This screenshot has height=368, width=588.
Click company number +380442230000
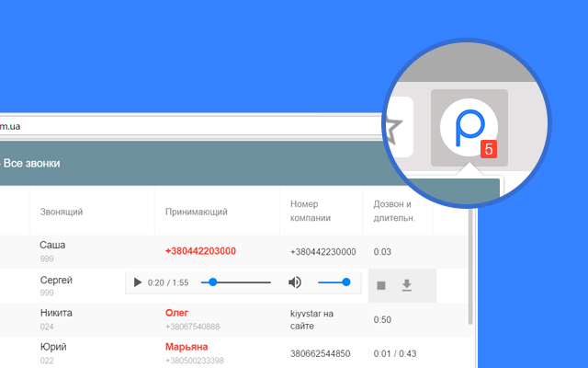[x=322, y=251]
